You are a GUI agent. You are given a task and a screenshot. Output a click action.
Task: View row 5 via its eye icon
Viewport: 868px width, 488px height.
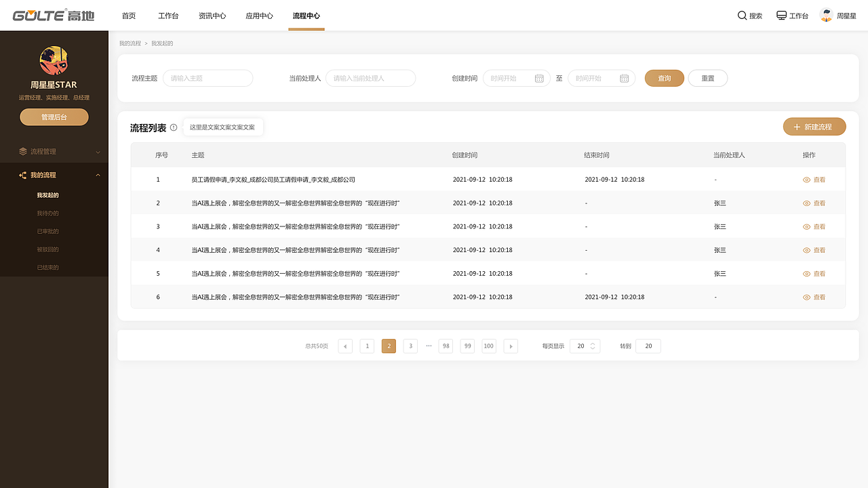pos(807,274)
